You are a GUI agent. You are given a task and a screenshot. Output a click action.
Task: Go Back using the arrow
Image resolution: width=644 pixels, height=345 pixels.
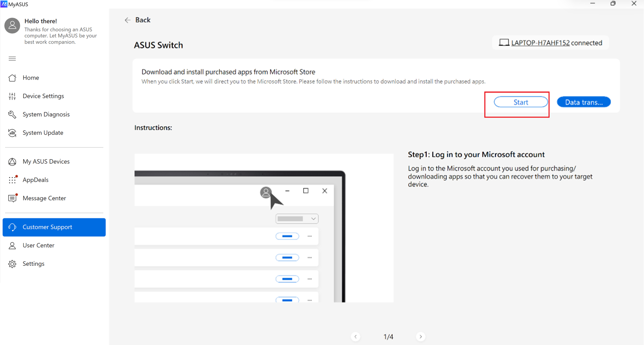coord(128,20)
